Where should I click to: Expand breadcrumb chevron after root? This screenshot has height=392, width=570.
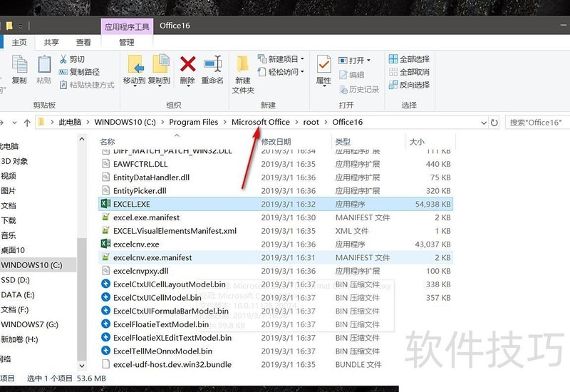pos(326,122)
